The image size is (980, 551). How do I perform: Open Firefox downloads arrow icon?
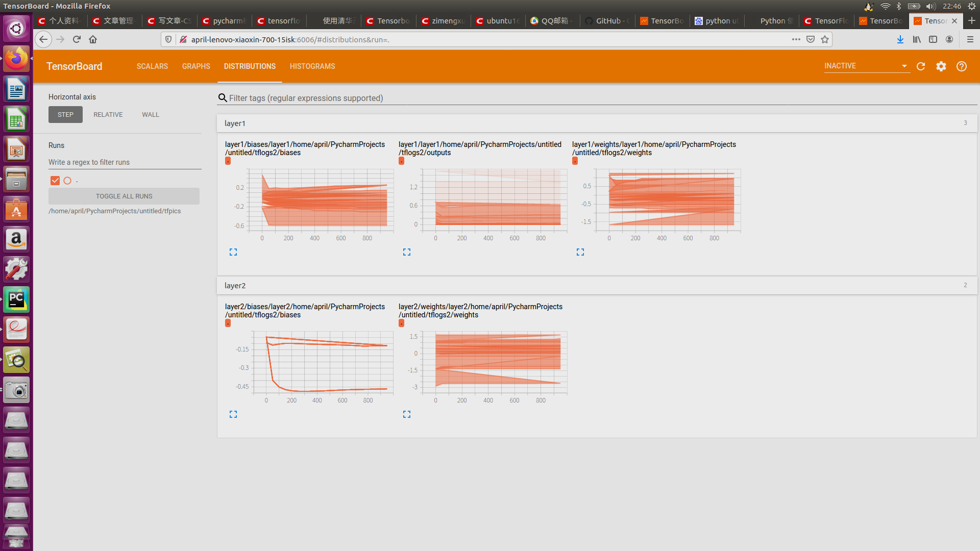point(900,39)
